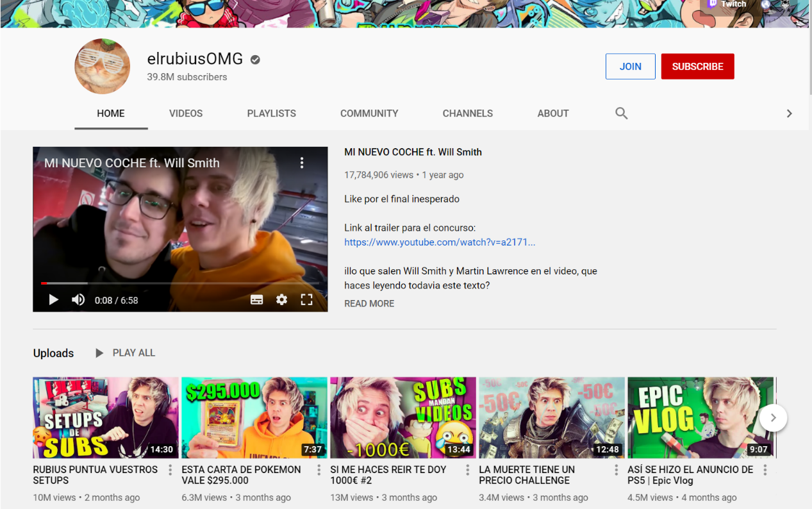Show more channel tabs with the right chevron
812x509 pixels.
coord(790,113)
